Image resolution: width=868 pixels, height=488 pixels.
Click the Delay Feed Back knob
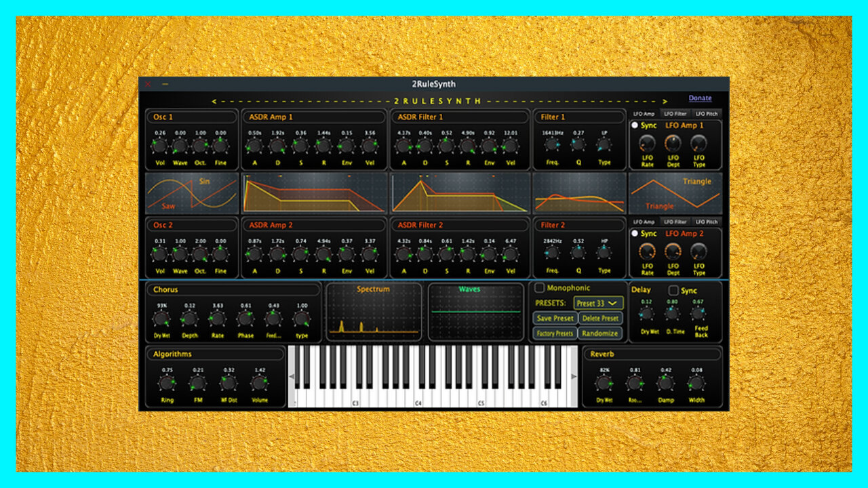[x=698, y=314]
